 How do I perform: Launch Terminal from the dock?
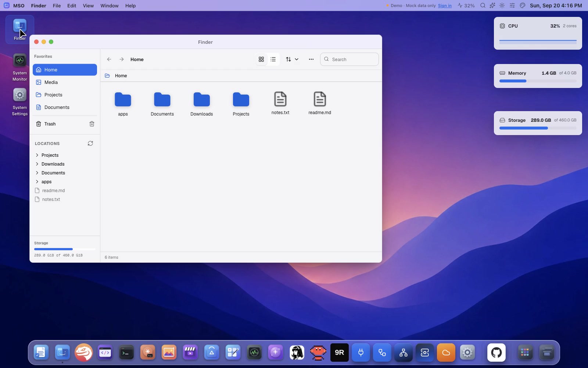point(126,353)
